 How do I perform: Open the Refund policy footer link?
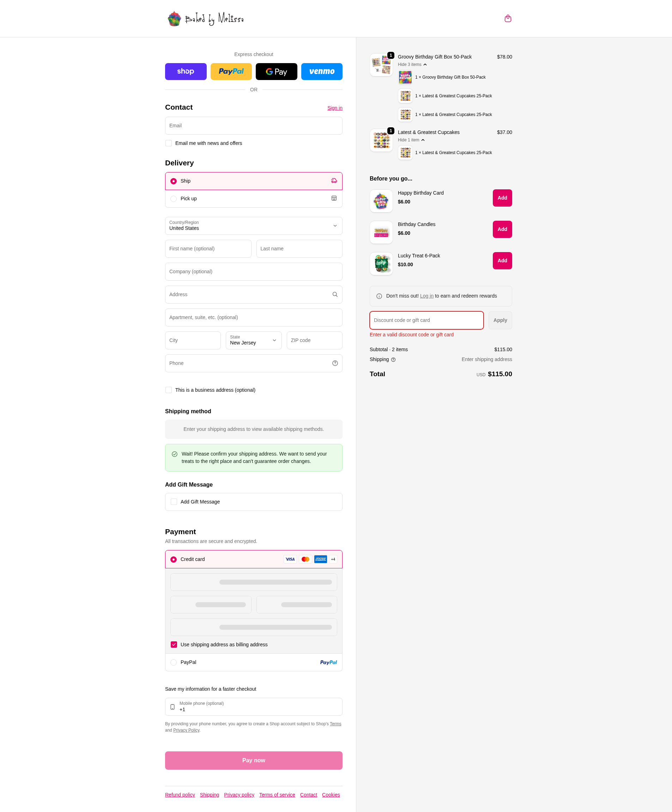tap(180, 795)
